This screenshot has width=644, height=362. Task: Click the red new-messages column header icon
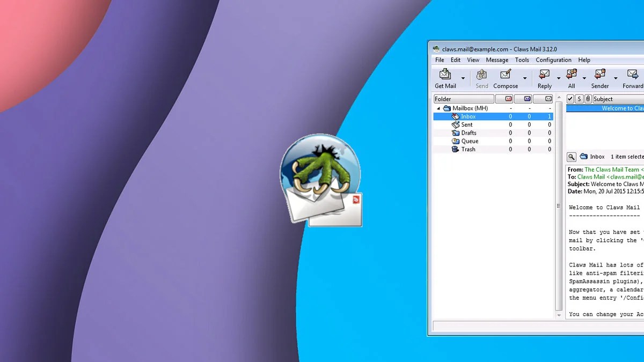coord(508,99)
